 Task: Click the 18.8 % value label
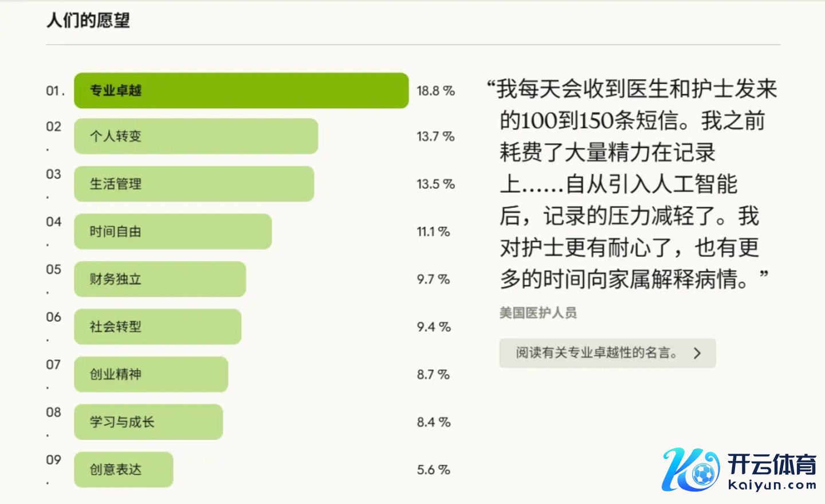(x=435, y=90)
